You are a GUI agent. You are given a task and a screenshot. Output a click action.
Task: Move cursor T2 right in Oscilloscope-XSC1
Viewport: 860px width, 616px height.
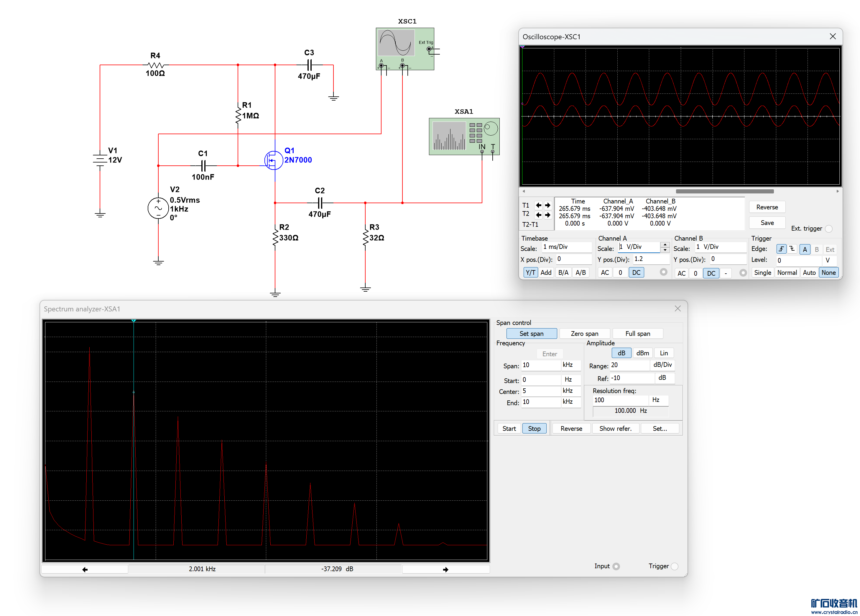547,215
